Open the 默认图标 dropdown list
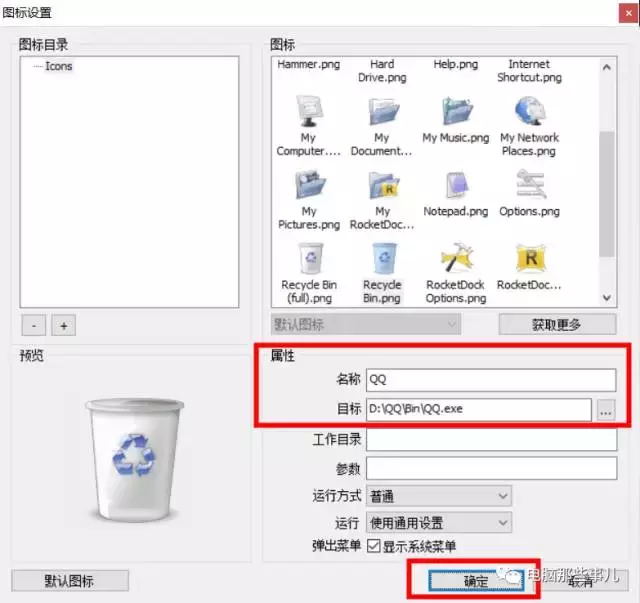640x603 pixels. pyautogui.click(x=366, y=325)
